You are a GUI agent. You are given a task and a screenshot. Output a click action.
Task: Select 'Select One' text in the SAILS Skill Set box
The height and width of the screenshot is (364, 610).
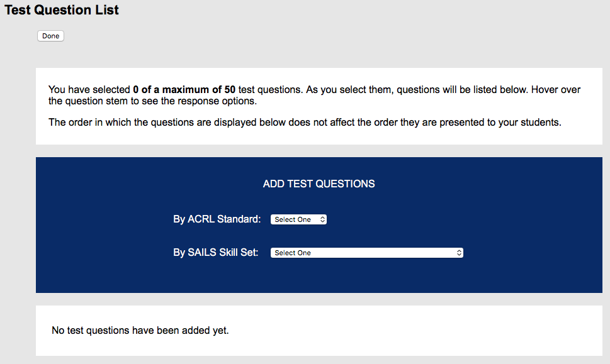point(293,253)
